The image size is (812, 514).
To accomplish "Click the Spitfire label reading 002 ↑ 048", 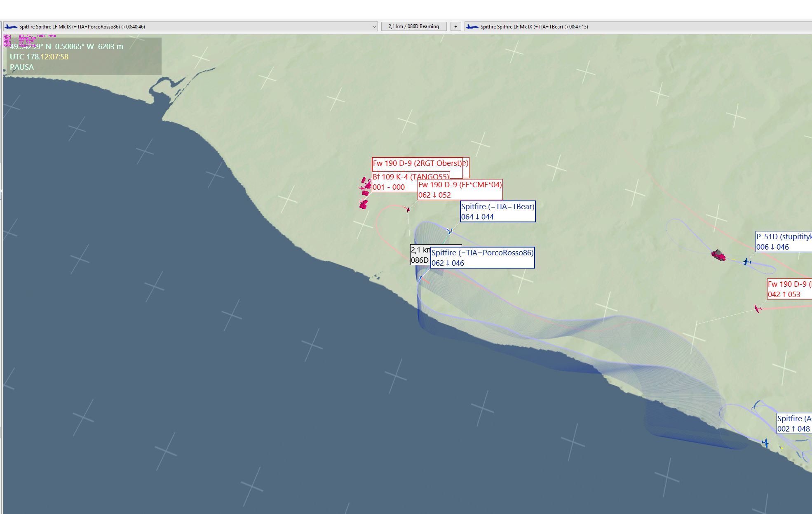I will pos(794,424).
